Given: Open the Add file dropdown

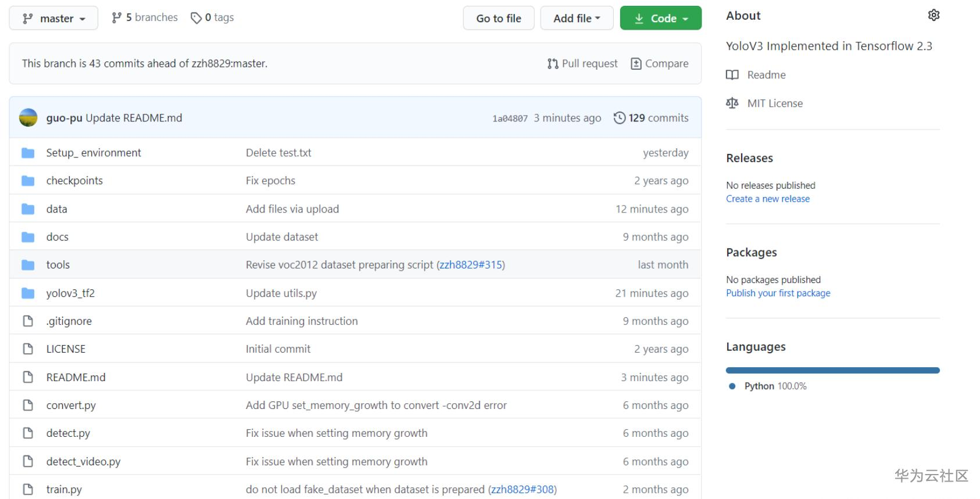Looking at the screenshot, I should click(x=577, y=18).
